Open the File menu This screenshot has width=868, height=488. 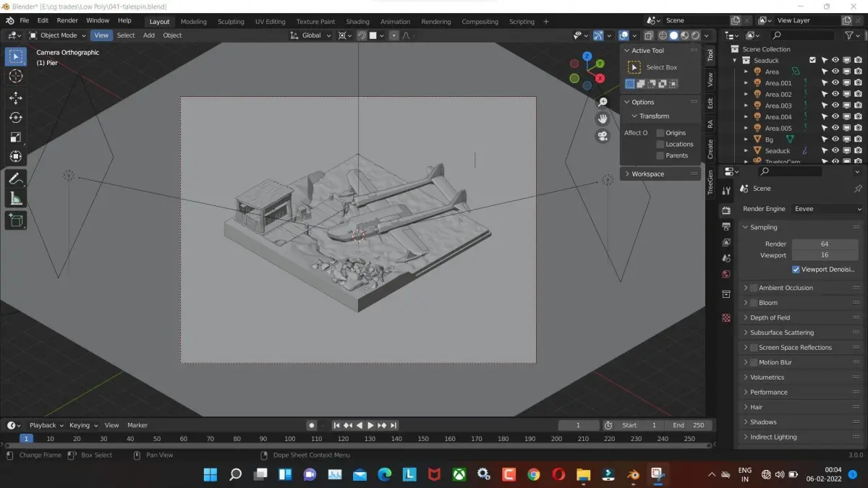[25, 20]
